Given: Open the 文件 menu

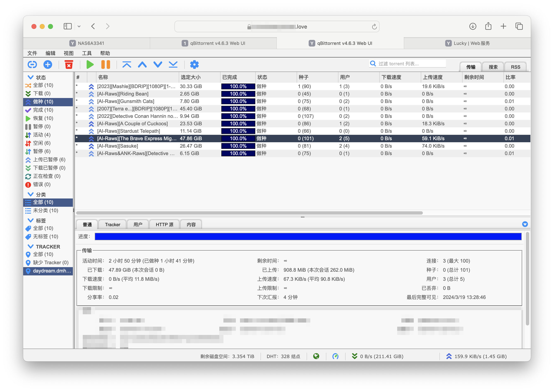Looking at the screenshot, I should click(32, 53).
